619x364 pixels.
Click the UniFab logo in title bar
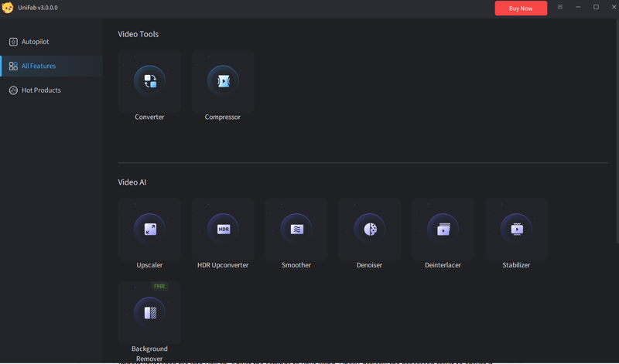8,8
